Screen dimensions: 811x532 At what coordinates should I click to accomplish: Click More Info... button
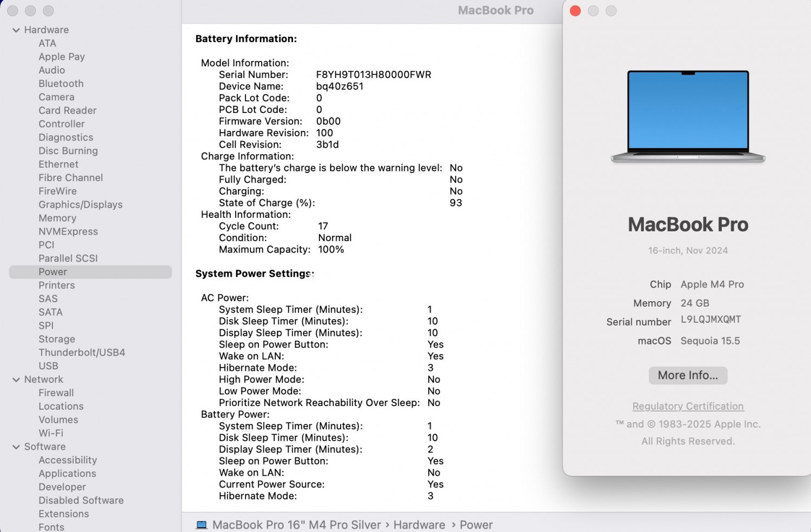point(688,375)
